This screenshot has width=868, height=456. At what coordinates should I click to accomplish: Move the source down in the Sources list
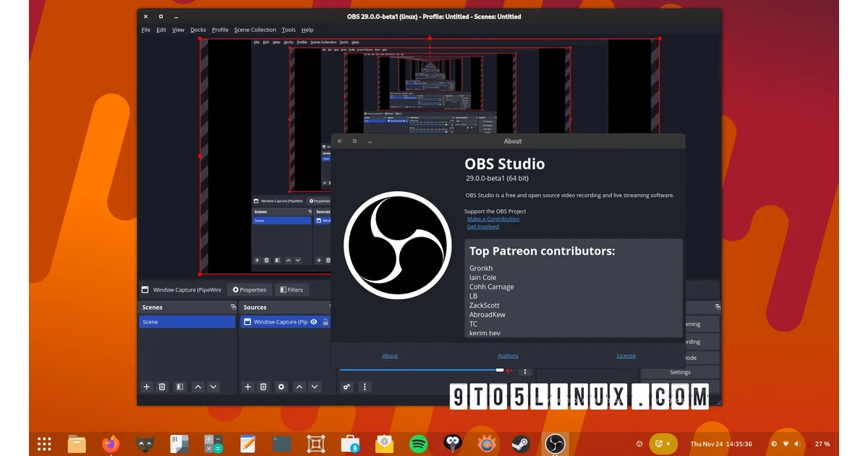point(315,387)
